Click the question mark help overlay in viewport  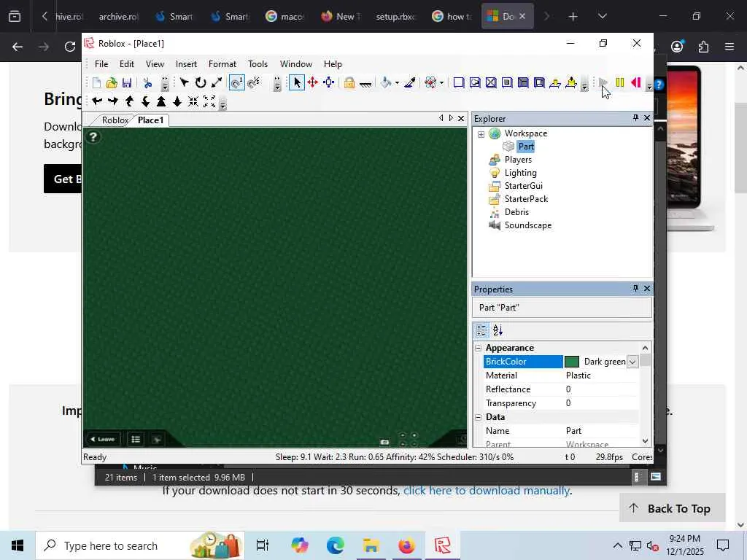coord(93,137)
